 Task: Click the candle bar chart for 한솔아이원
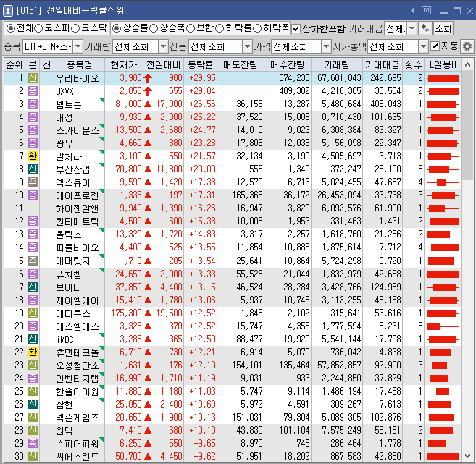443,392
